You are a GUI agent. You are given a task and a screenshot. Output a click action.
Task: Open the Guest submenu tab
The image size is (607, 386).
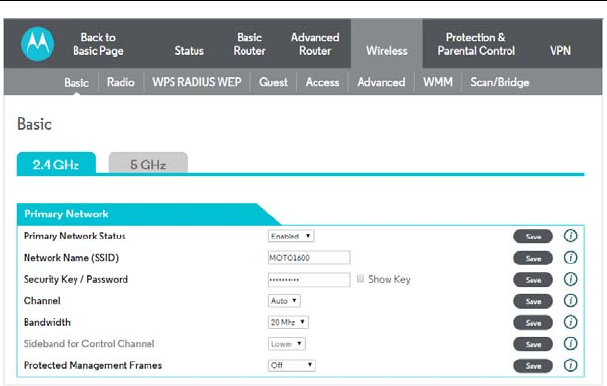(x=273, y=82)
